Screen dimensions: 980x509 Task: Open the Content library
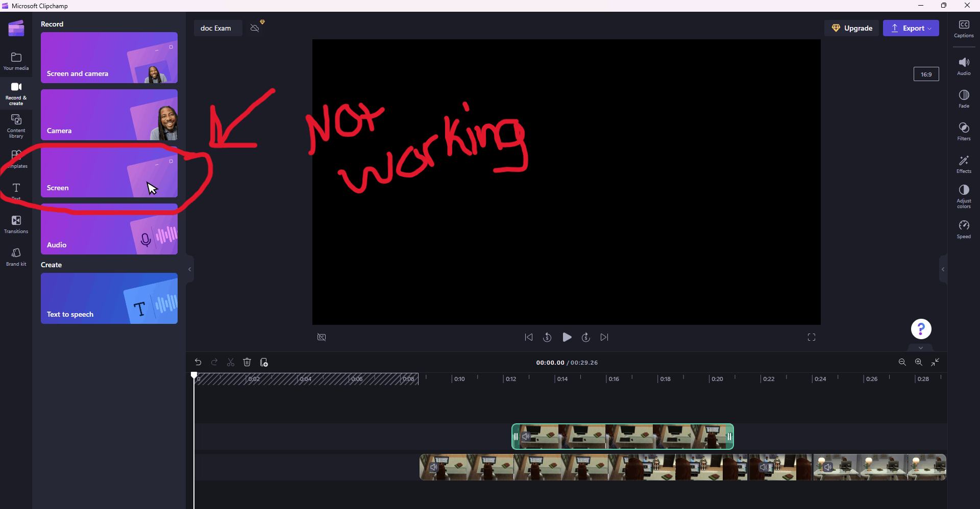pos(16,125)
